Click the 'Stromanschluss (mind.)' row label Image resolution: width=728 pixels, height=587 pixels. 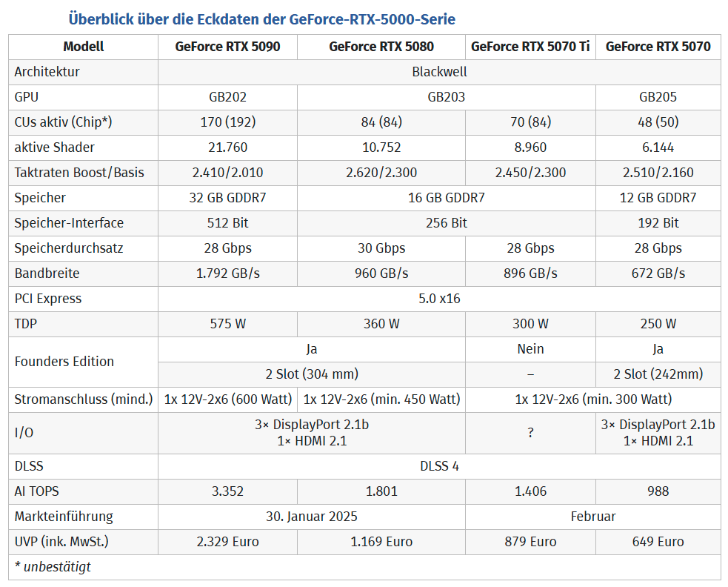click(84, 399)
